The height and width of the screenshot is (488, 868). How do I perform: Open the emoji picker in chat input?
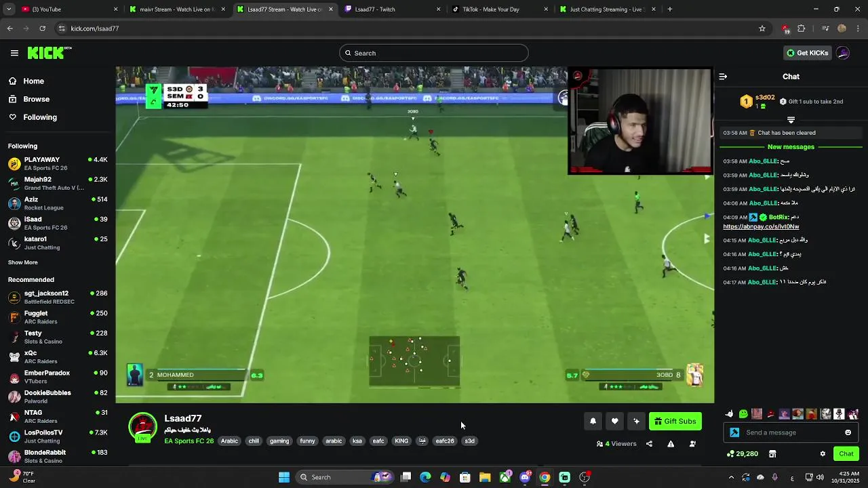pos(848,432)
